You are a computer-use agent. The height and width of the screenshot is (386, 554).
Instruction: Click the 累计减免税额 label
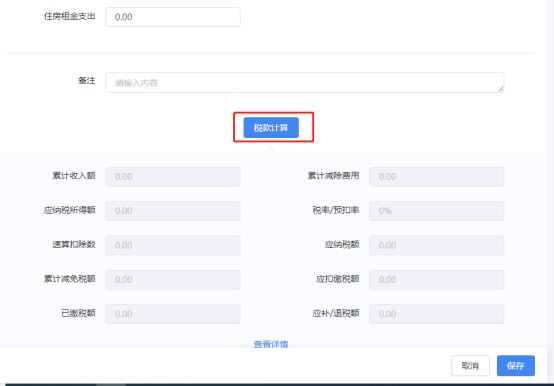pyautogui.click(x=70, y=279)
